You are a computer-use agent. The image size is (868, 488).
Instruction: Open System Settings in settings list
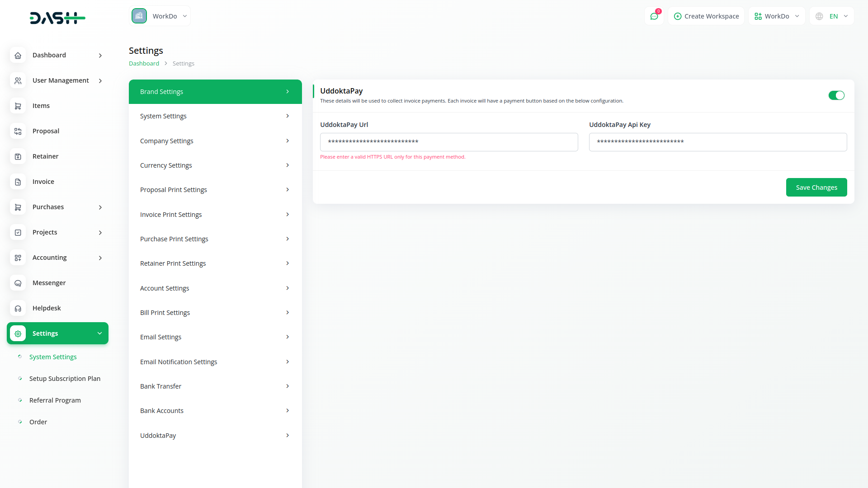(215, 116)
